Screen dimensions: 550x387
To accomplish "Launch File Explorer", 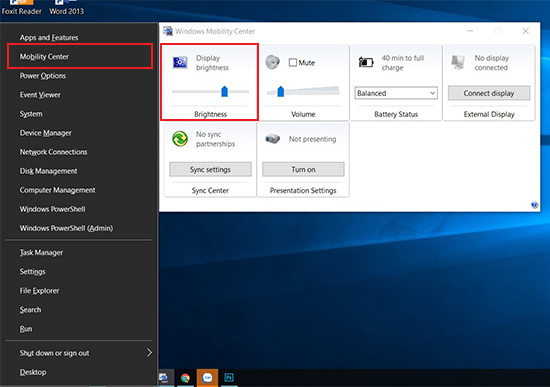I will pyautogui.click(x=39, y=291).
